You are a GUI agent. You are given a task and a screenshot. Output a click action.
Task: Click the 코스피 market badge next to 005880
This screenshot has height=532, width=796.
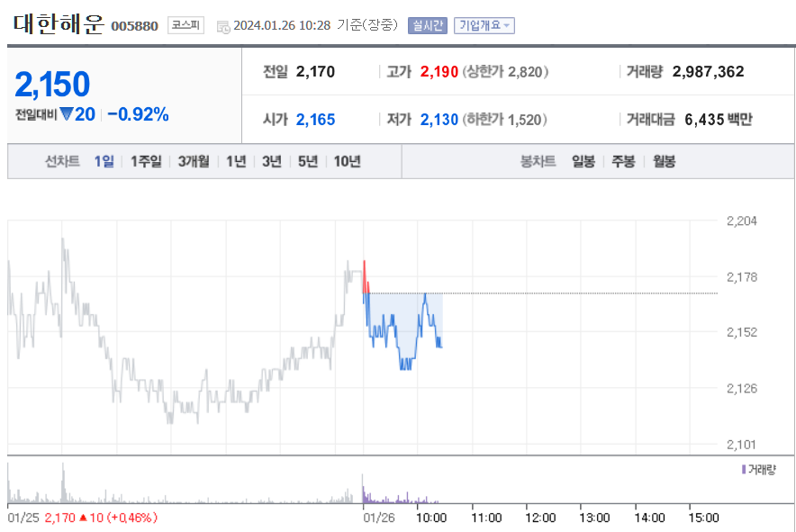point(185,25)
